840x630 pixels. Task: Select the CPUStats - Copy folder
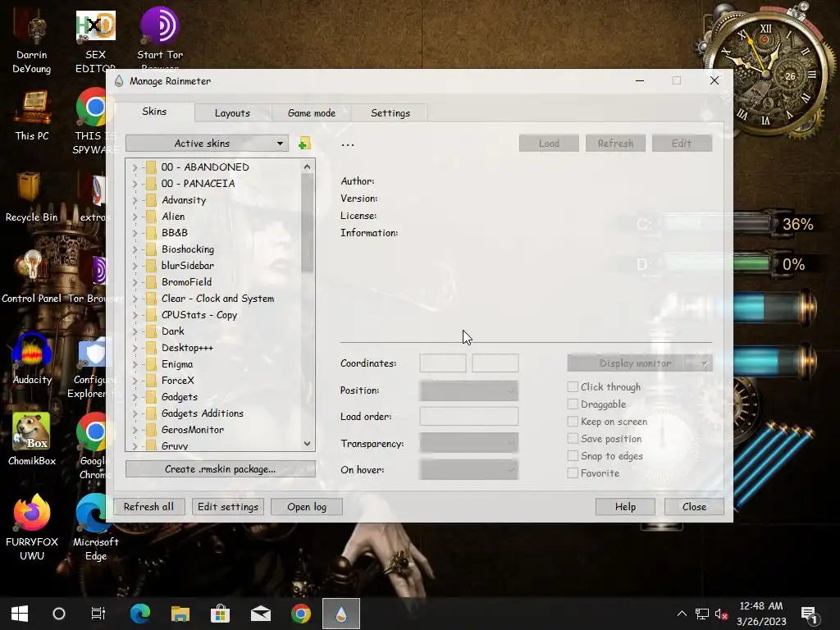coord(199,315)
